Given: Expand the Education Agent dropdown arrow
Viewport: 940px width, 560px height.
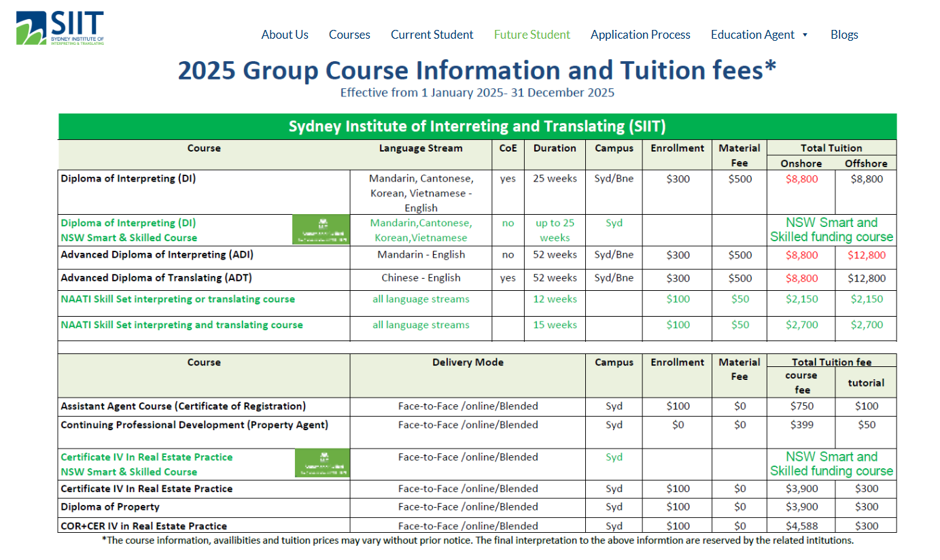Looking at the screenshot, I should [805, 35].
